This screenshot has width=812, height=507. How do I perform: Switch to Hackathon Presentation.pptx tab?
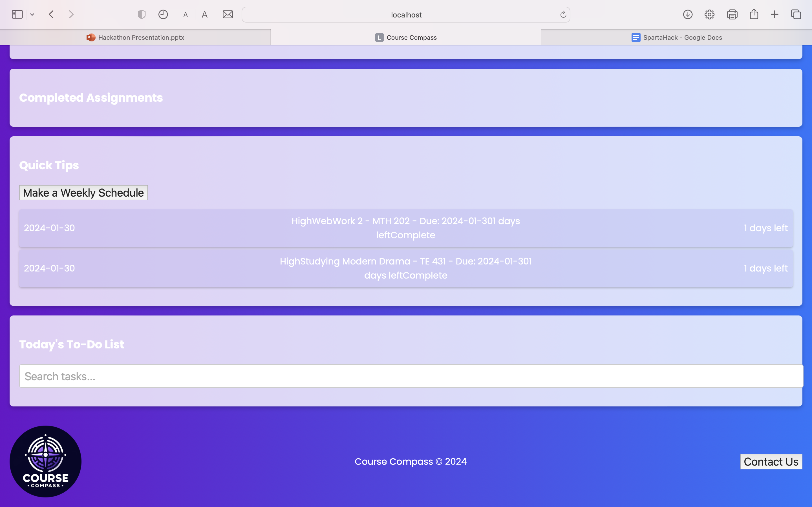pyautogui.click(x=135, y=37)
